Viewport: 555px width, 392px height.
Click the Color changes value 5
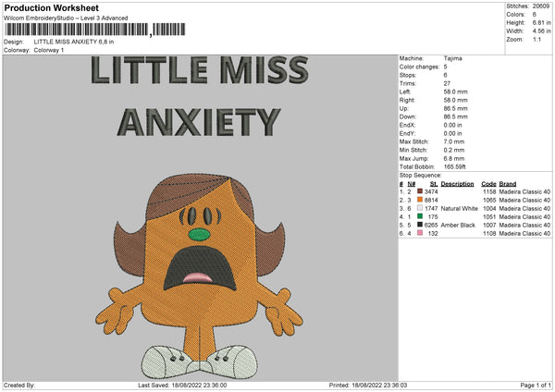(445, 67)
